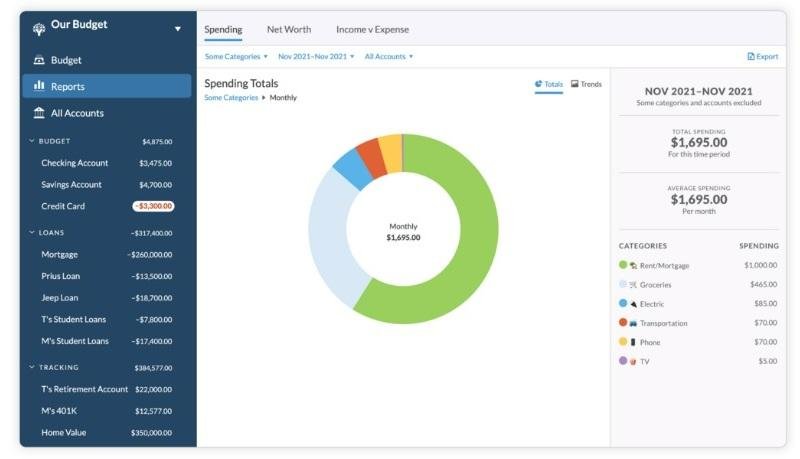800x459 pixels.
Task: Open the Our Budget dropdown arrow
Action: coord(178,29)
